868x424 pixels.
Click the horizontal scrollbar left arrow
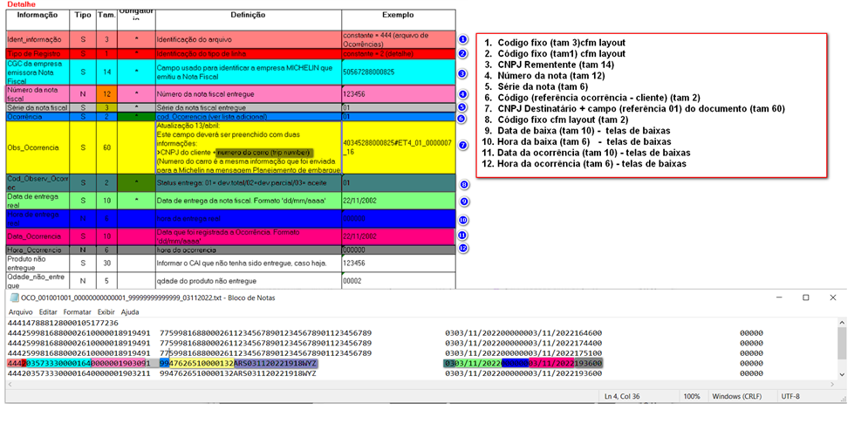coord(10,384)
